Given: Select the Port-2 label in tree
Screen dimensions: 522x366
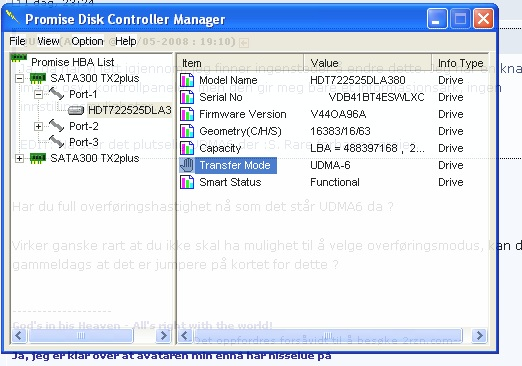Looking at the screenshot, I should point(84,126).
